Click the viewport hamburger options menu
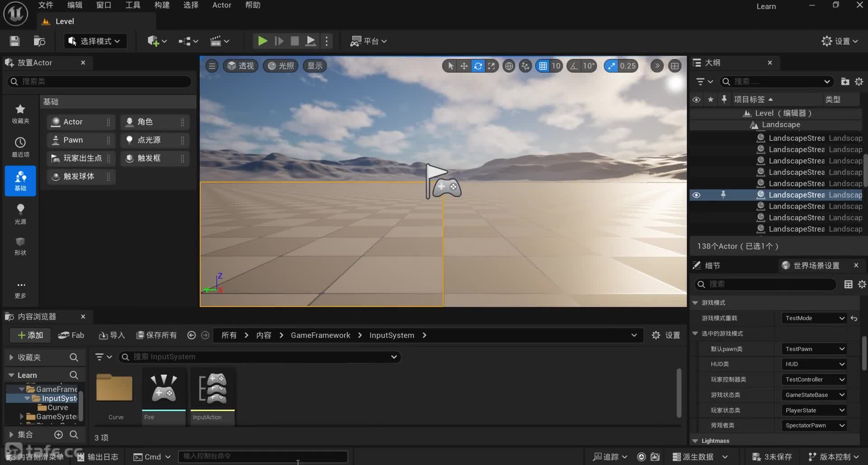 [212, 66]
